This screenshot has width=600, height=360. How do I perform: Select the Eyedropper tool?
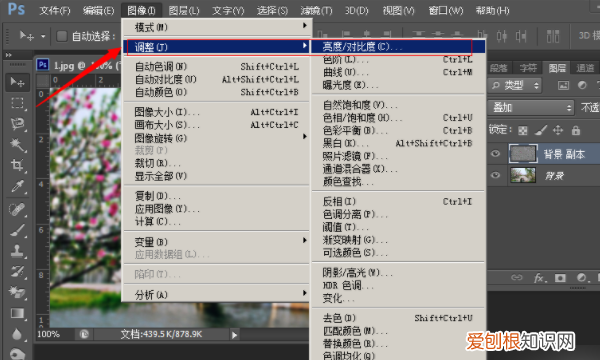17,186
